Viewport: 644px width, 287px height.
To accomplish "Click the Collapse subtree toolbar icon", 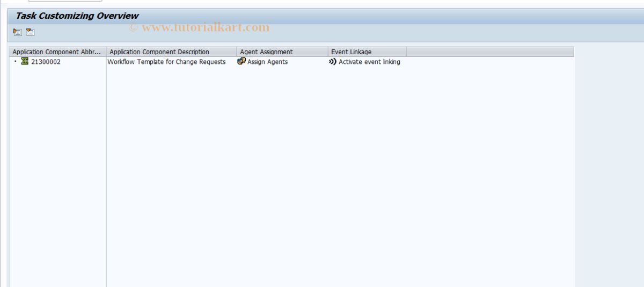I will click(x=30, y=32).
